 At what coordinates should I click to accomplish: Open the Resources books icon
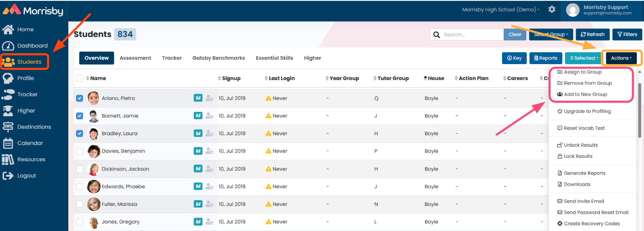click(x=8, y=159)
